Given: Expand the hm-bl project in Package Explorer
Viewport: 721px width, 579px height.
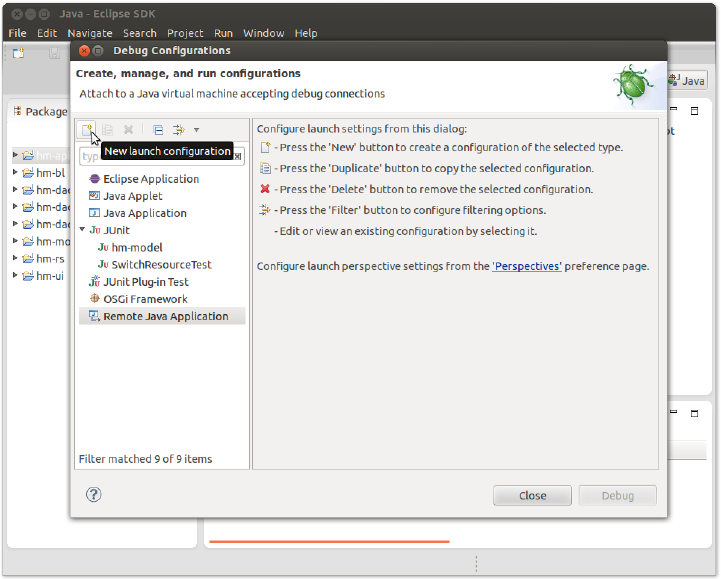Looking at the screenshot, I should [x=15, y=172].
